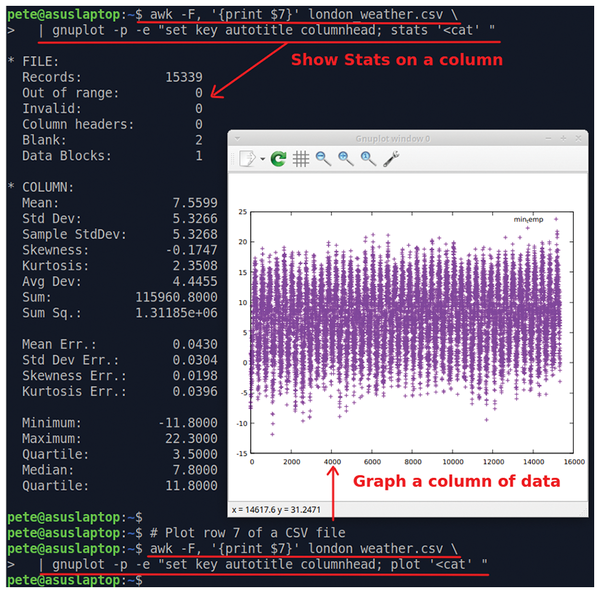Click the Avg Dev value 4.4455
This screenshot has width=600, height=593.
pos(195,281)
